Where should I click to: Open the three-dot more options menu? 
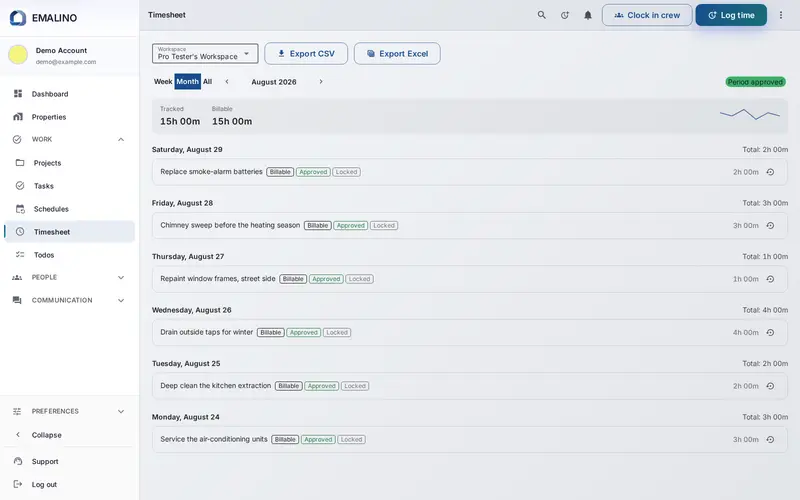tap(781, 15)
